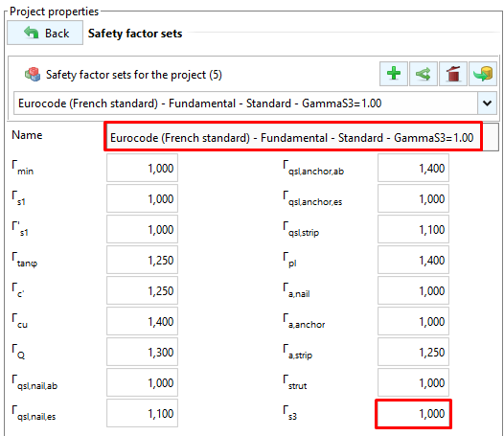The height and width of the screenshot is (436, 504).
Task: Click the Back button
Action: point(45,33)
